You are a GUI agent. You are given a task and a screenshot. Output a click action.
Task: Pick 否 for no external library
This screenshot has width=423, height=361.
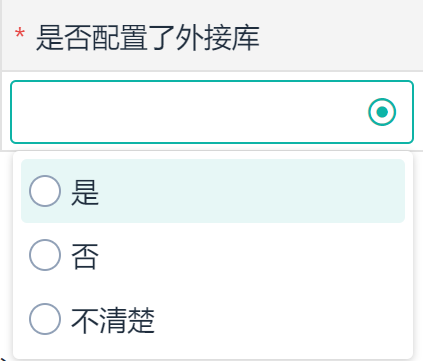(213, 255)
